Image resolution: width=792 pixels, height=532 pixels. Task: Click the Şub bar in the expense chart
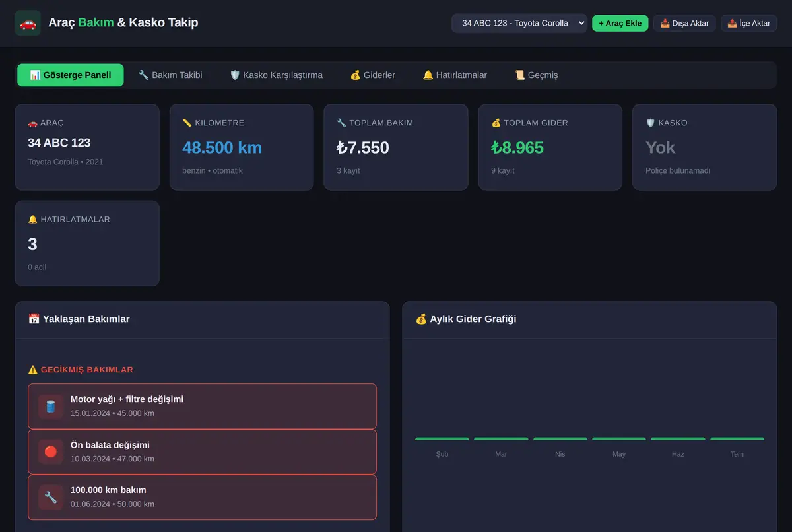tap(442, 438)
